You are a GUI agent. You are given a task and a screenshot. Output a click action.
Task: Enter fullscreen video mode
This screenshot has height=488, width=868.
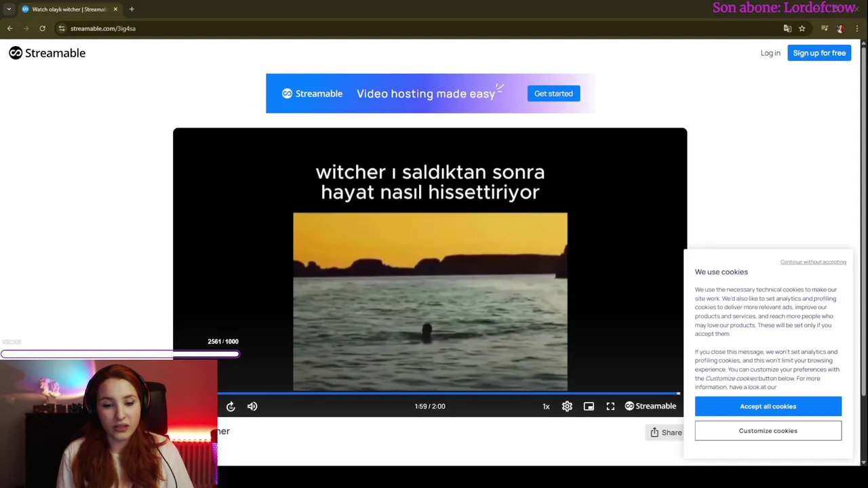click(x=610, y=406)
